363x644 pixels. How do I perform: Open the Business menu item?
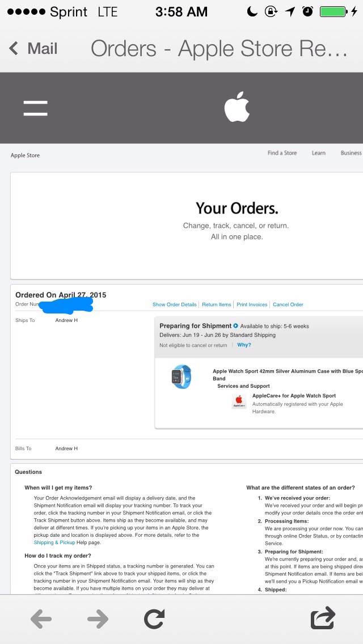coord(351,153)
